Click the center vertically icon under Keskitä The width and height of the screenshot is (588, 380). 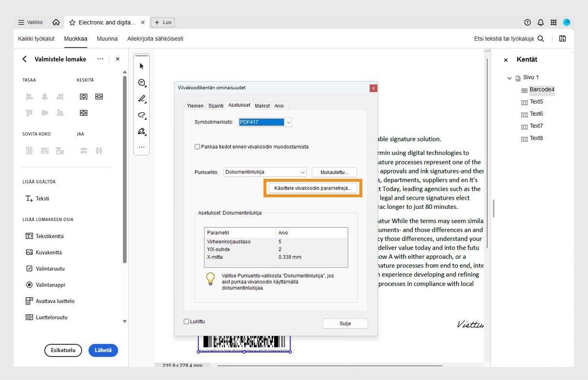tap(83, 96)
